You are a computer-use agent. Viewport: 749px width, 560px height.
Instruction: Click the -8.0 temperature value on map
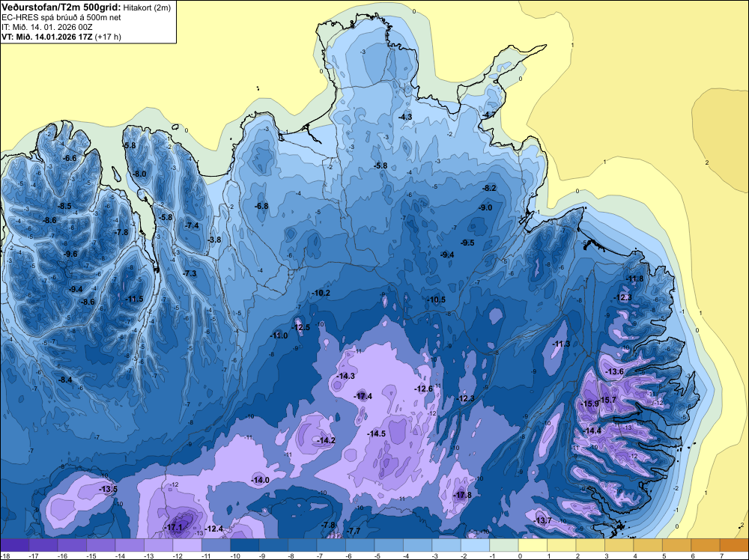(x=139, y=174)
